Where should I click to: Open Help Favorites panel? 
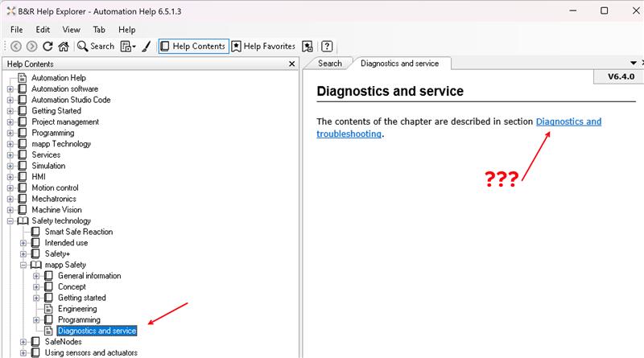coord(264,47)
